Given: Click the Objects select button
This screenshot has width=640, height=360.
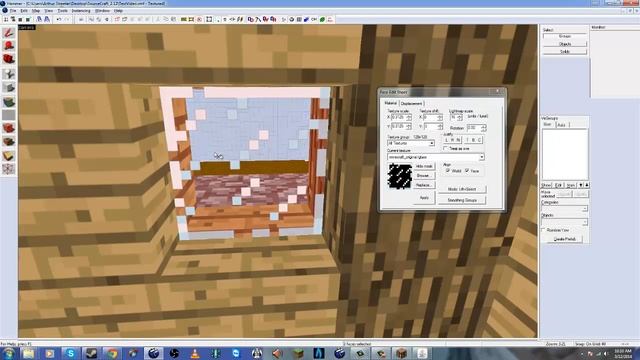Looking at the screenshot, I should click(x=565, y=44).
